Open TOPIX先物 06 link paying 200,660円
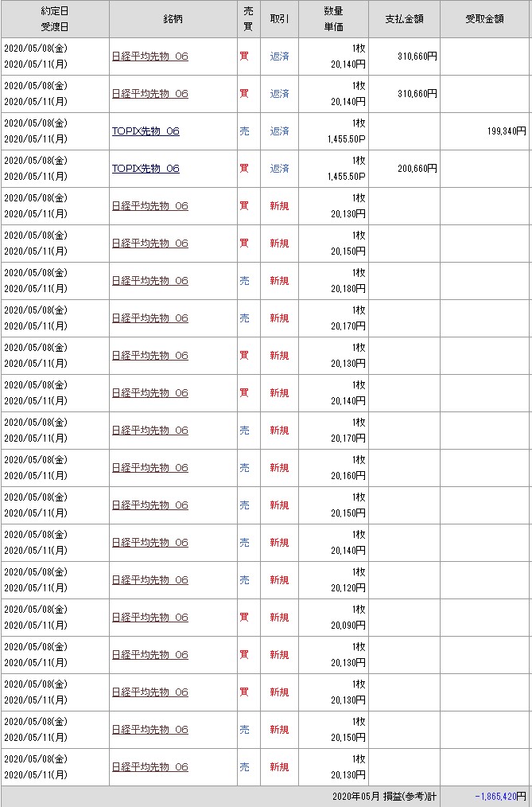This screenshot has width=532, height=807. tap(146, 169)
